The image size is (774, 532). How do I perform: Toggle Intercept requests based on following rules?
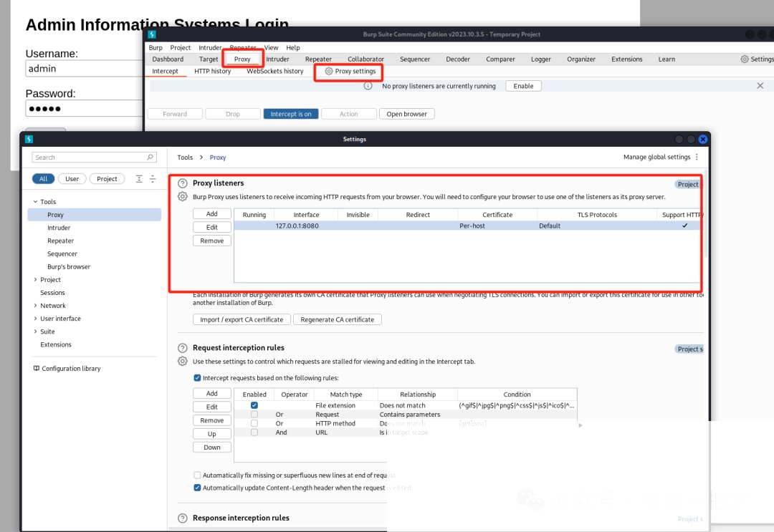coord(198,378)
